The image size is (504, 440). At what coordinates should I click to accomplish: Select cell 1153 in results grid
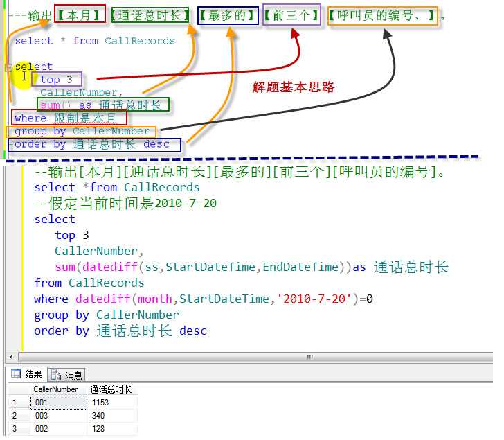pyautogui.click(x=112, y=403)
